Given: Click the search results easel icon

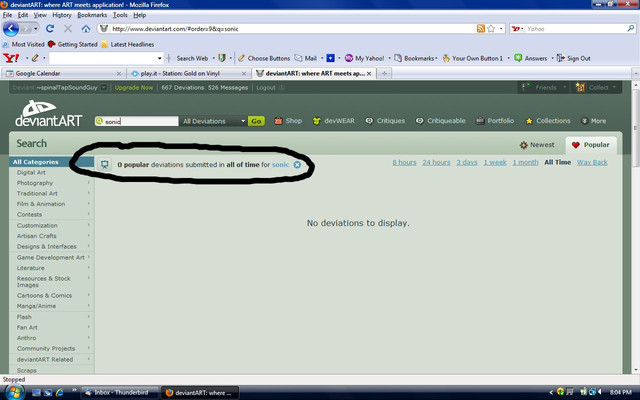Looking at the screenshot, I should [105, 164].
